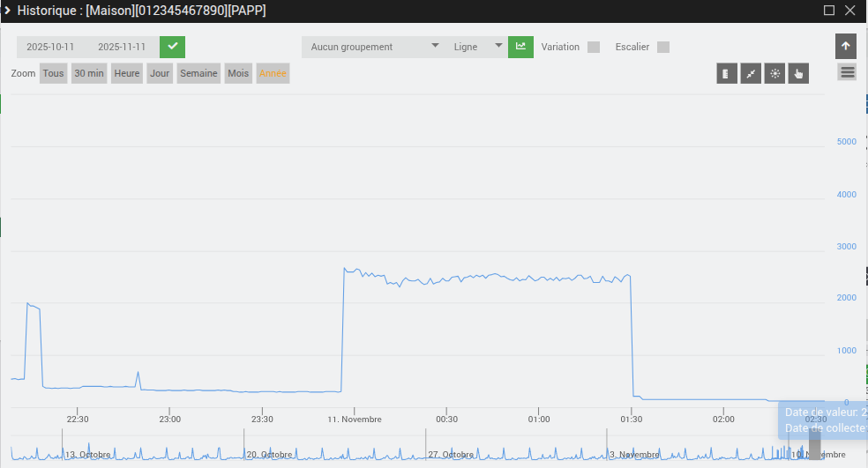
Task: Maximize the Historique dialog window
Action: 828,11
